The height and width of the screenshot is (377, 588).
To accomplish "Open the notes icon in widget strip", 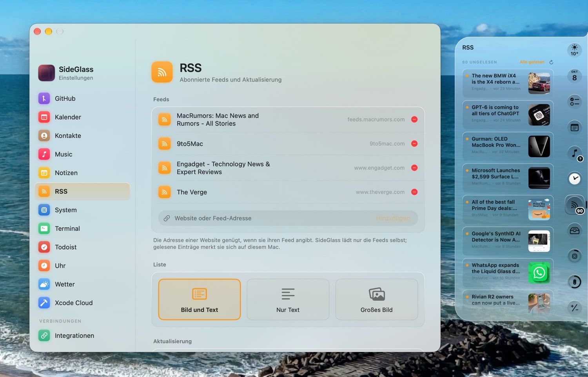I will (575, 128).
